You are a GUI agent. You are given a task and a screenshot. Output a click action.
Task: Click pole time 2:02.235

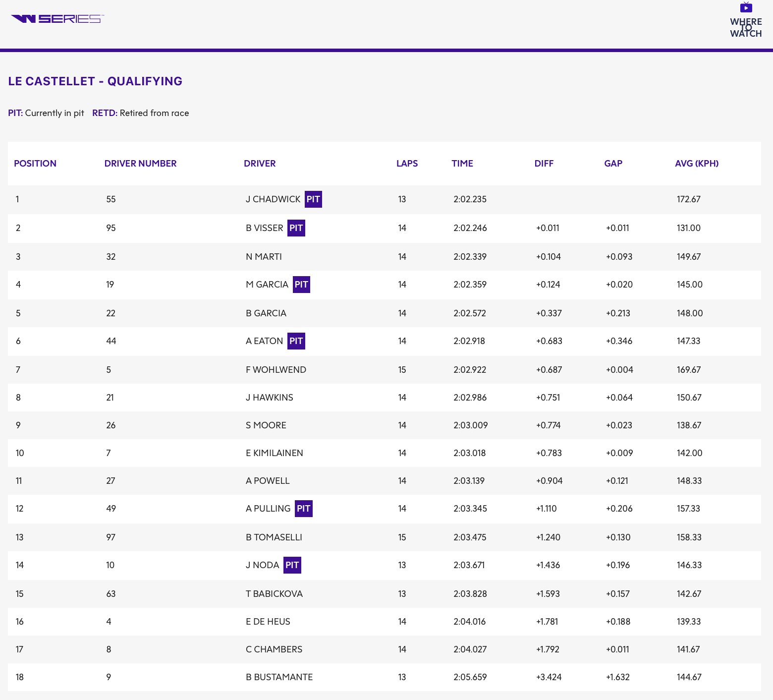[470, 199]
